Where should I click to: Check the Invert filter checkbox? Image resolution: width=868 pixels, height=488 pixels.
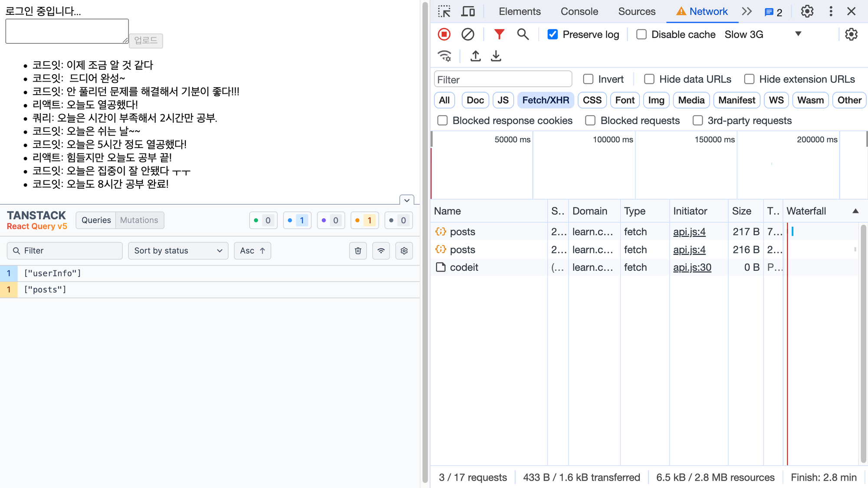click(588, 79)
